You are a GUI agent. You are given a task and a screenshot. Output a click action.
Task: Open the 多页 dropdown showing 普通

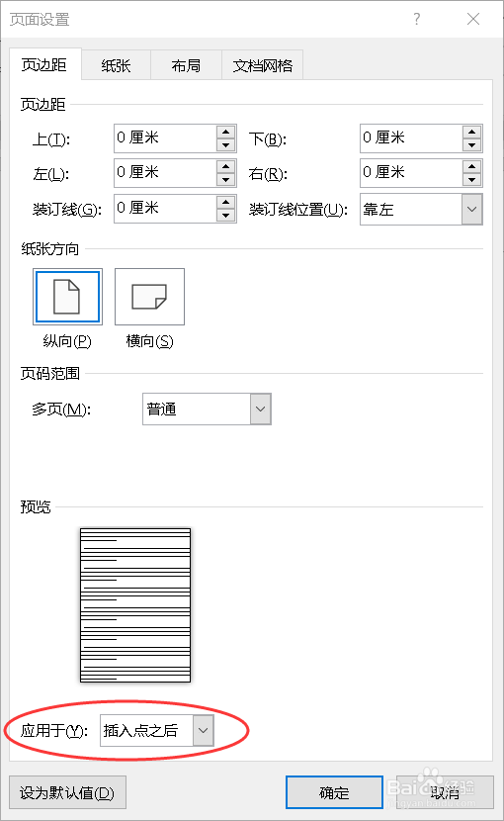(261, 409)
